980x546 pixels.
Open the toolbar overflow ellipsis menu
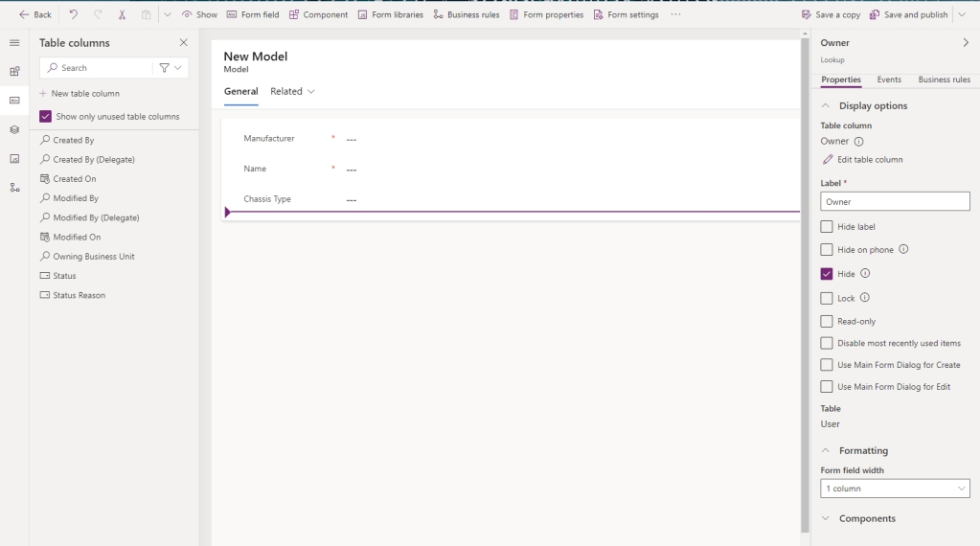click(x=676, y=14)
